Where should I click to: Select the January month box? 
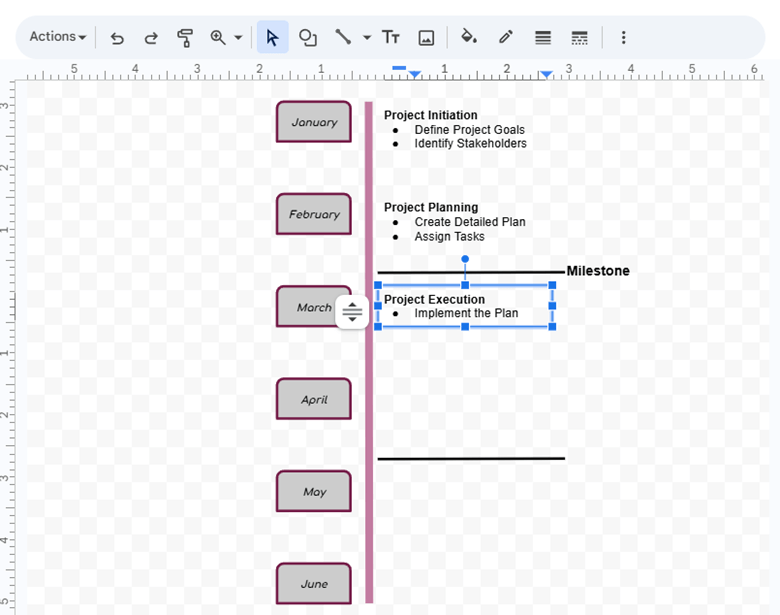click(x=314, y=122)
